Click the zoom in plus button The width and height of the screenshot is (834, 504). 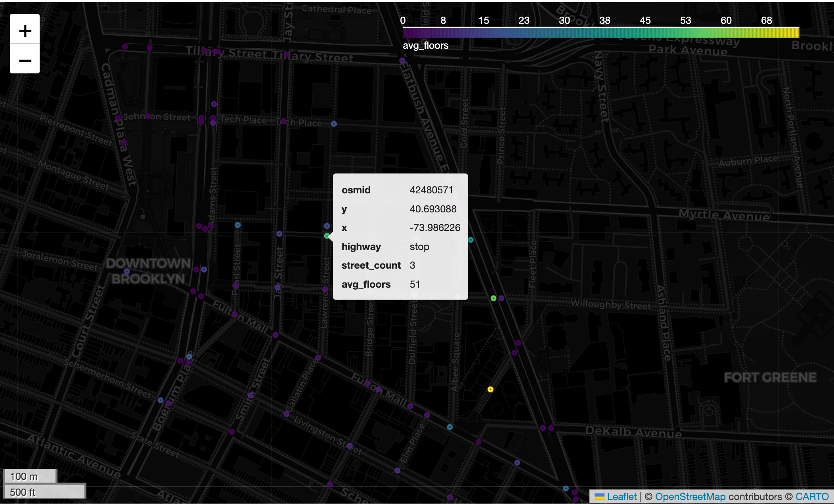click(x=25, y=31)
